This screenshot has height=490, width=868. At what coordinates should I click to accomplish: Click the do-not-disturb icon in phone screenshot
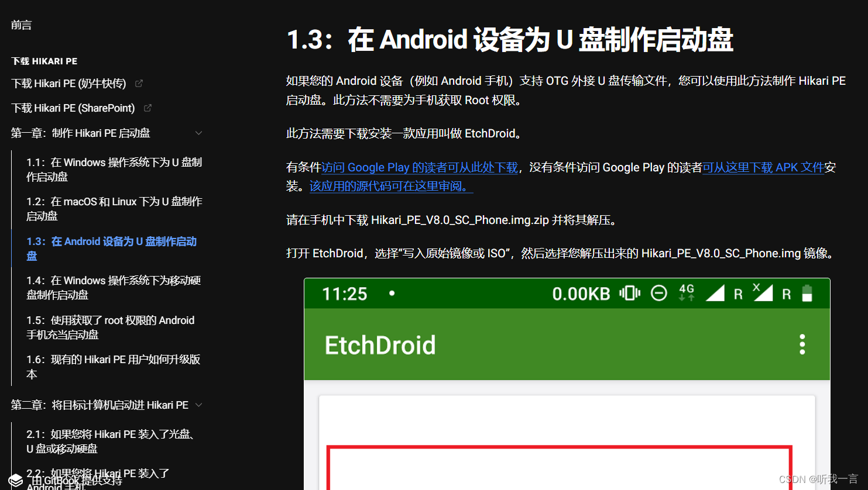click(x=659, y=293)
